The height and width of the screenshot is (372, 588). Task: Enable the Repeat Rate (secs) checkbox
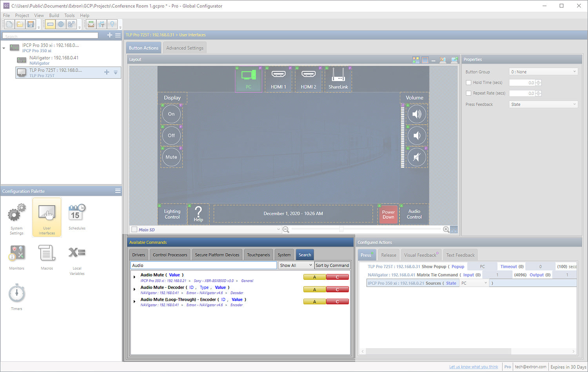coord(468,93)
